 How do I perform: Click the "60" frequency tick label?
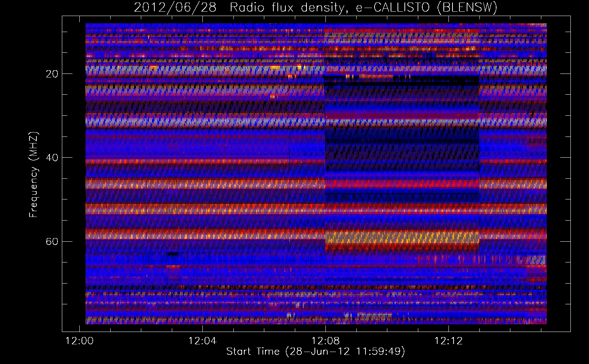52,242
